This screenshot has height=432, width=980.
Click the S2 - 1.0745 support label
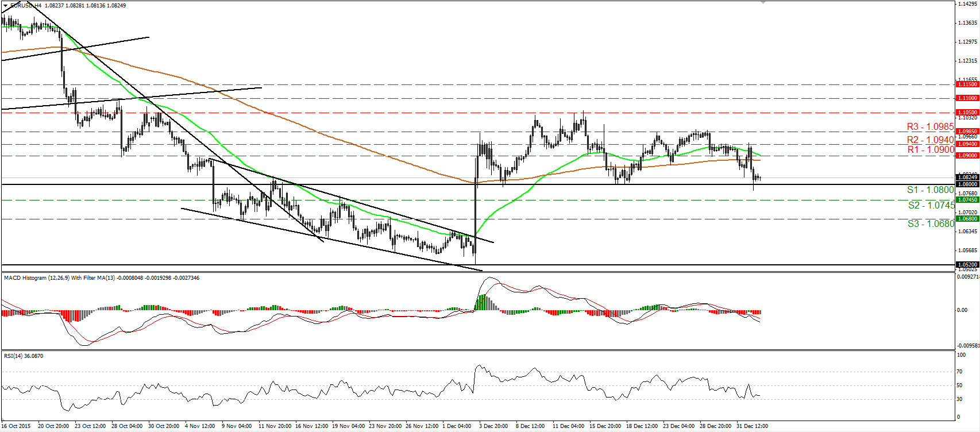(x=931, y=205)
